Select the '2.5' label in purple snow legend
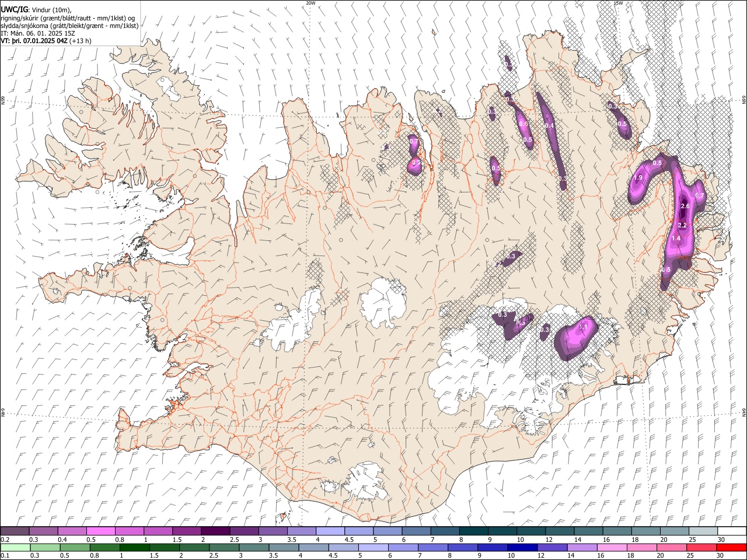Screen dimensions: 747x560 coord(235,540)
